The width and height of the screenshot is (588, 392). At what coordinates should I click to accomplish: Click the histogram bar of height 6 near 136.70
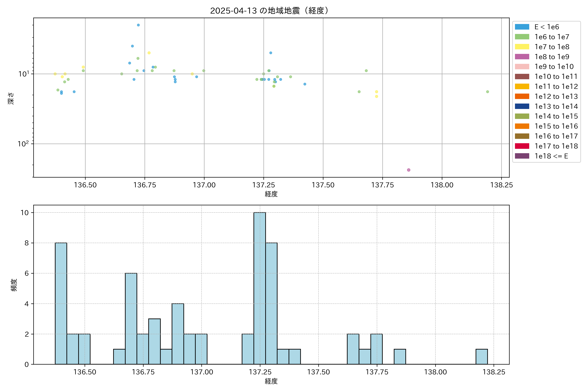(131, 319)
